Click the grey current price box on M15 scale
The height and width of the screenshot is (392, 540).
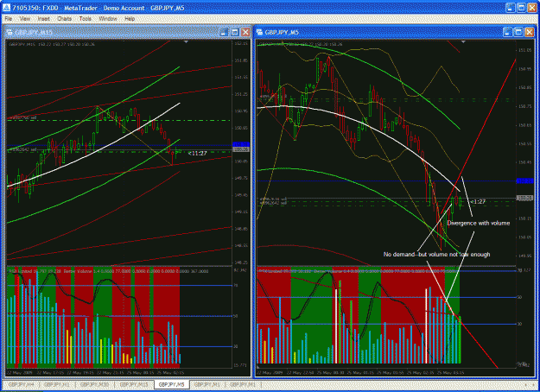pyautogui.click(x=241, y=149)
